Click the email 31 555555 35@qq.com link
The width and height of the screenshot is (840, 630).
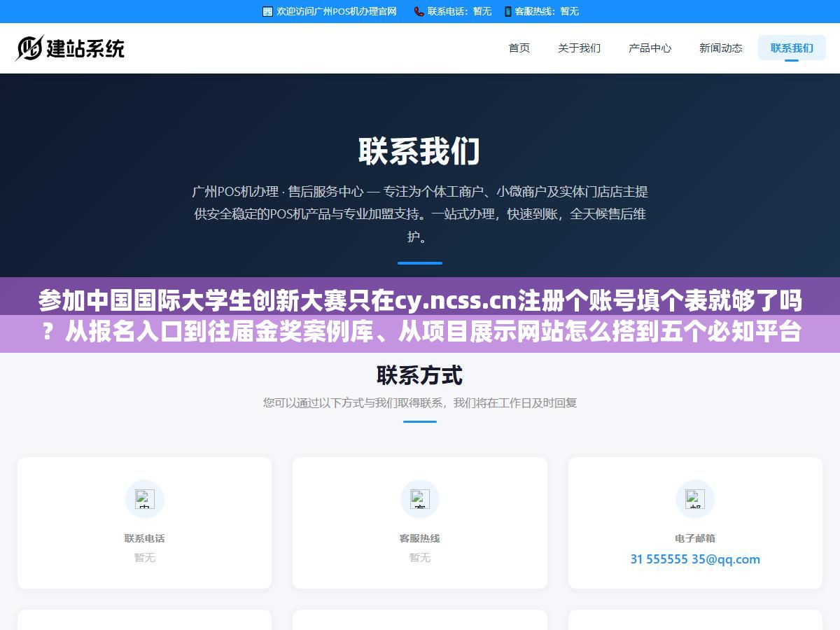(x=695, y=559)
